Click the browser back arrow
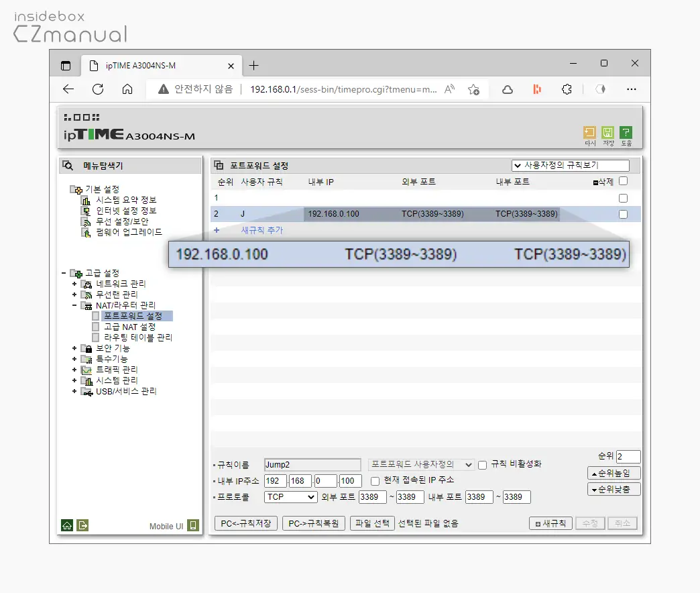The width and height of the screenshot is (700, 593). [x=68, y=89]
